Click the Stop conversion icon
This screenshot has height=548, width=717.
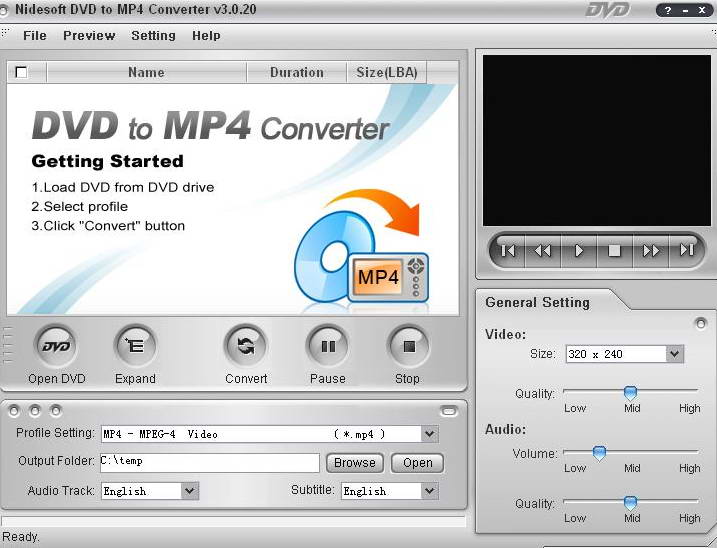(x=408, y=346)
